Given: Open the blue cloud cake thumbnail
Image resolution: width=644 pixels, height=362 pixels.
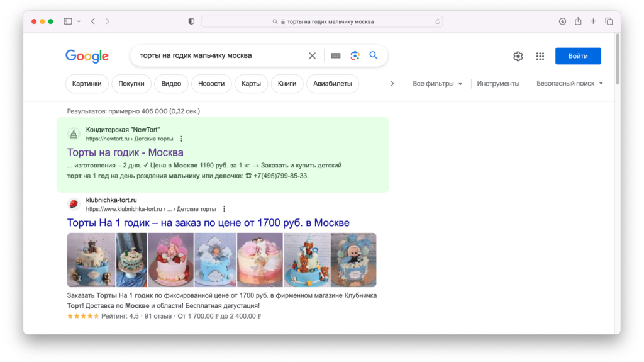Looking at the screenshot, I should tap(215, 260).
